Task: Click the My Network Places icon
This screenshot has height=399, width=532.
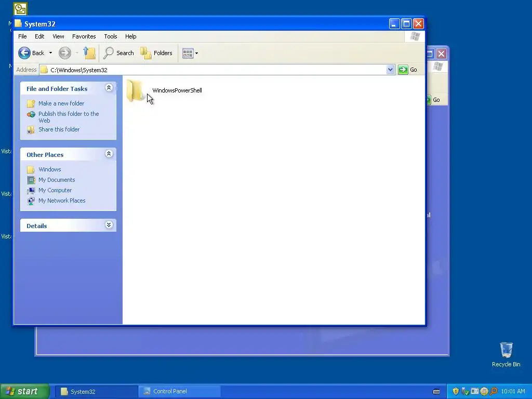Action: (31, 201)
